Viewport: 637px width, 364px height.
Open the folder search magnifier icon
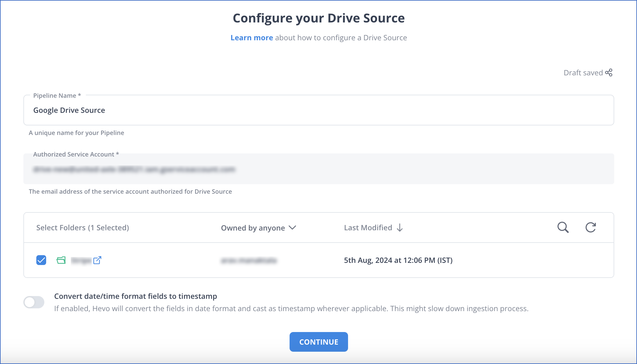pyautogui.click(x=563, y=228)
